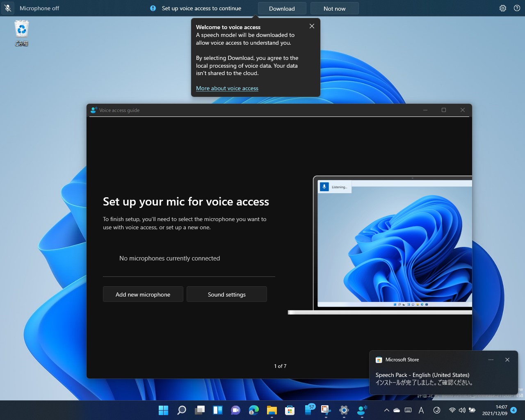Dismiss the Welcome to voice access popup
This screenshot has height=420, width=525.
312,26
